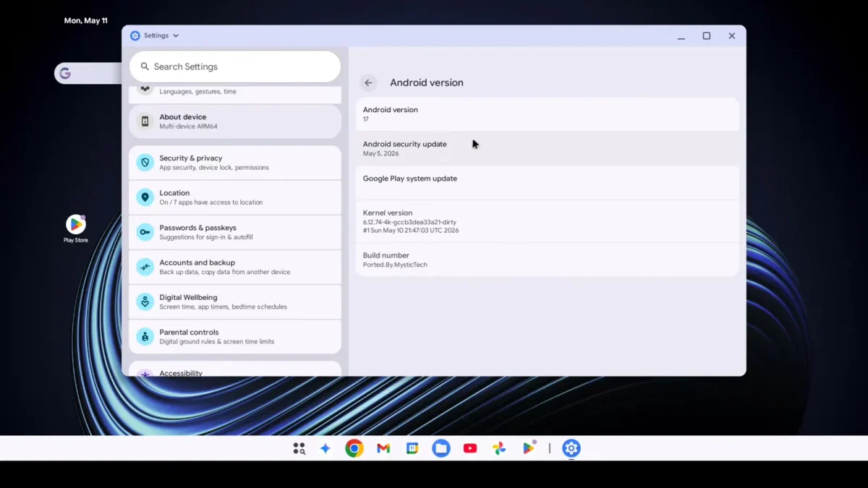868x488 pixels.
Task: Click the Google search widget on desktop
Action: click(x=88, y=73)
